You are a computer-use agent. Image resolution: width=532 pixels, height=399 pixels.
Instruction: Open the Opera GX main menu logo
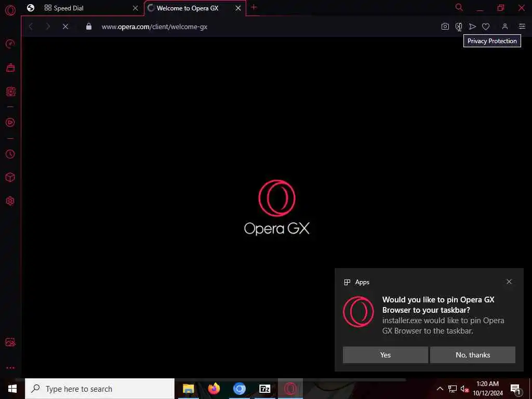tap(10, 10)
